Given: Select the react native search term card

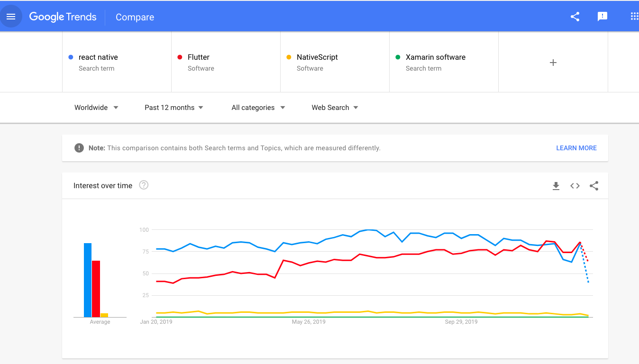Looking at the screenshot, I should [116, 62].
